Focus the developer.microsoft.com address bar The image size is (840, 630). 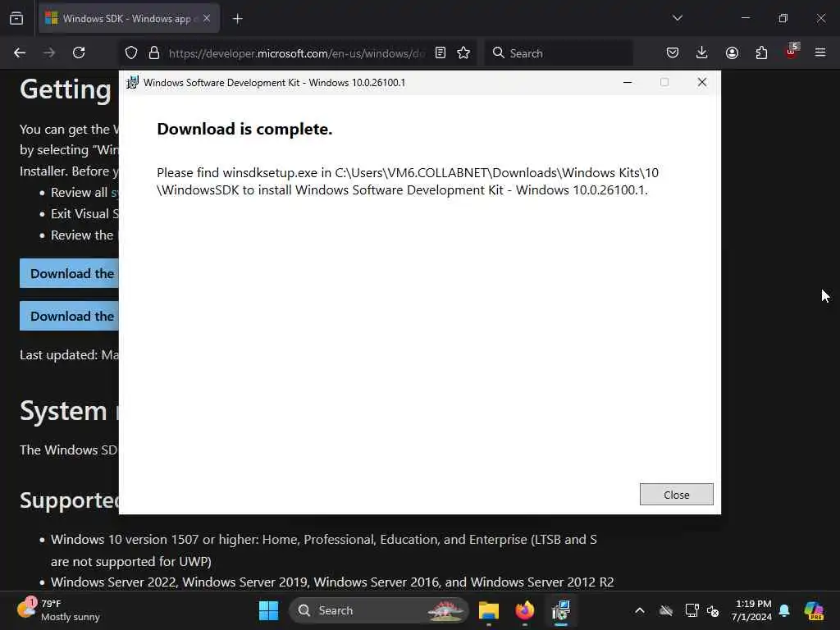[x=296, y=53]
